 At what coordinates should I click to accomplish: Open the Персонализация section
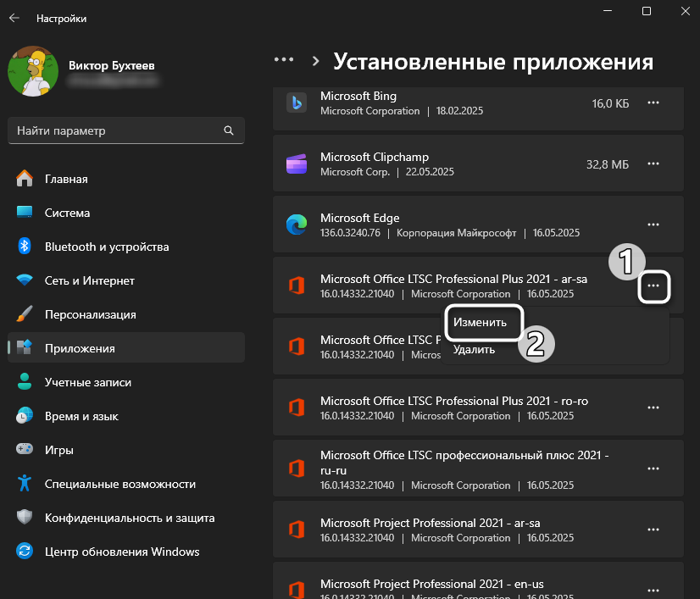tap(126, 314)
